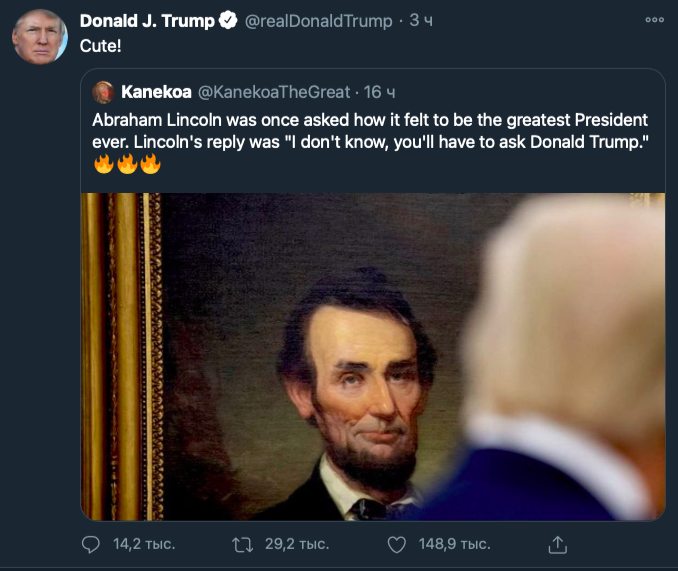Click the 'Cute!' tweet text
Screen dimensions: 678x571
pyautogui.click(x=100, y=46)
